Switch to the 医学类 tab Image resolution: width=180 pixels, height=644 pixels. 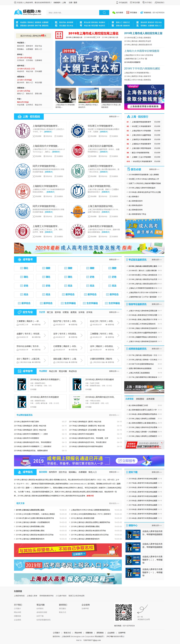pyautogui.click(x=58, y=312)
